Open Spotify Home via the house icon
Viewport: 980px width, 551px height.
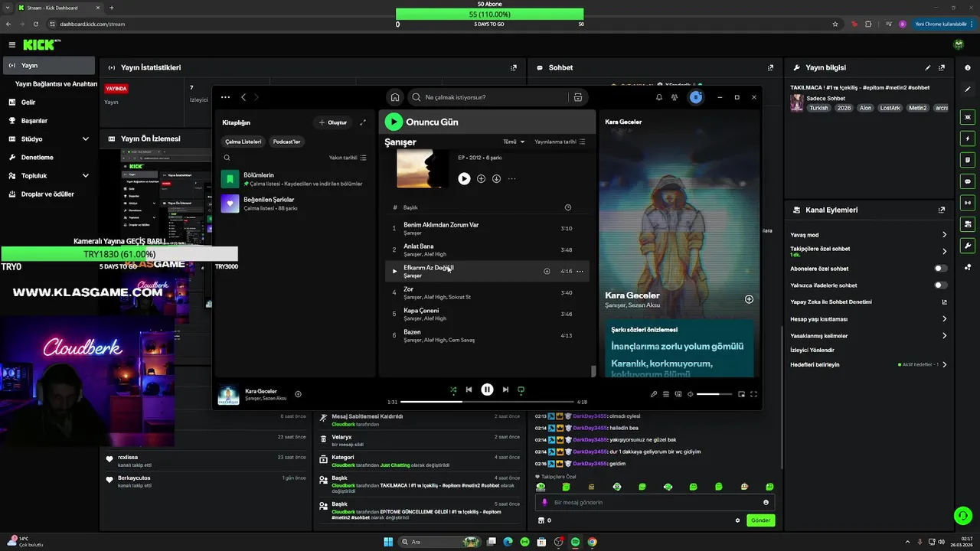click(394, 97)
